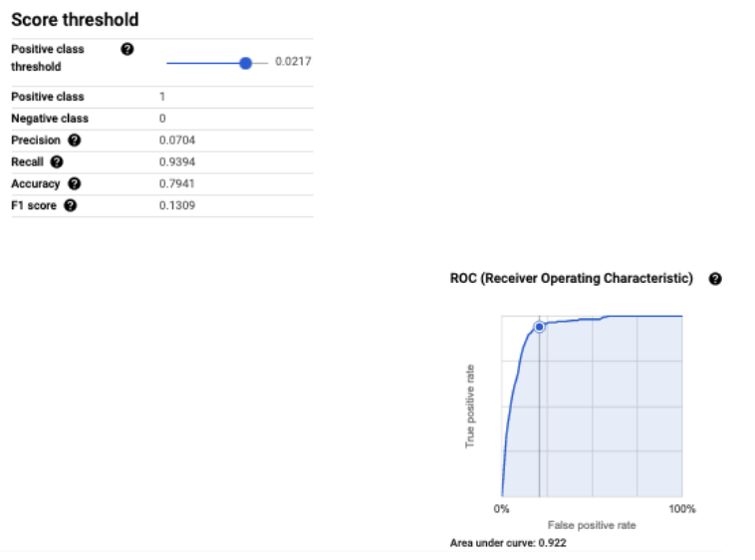Screen dimensions: 755x560
Task: Show help for the Accuracy metric
Action: point(74,184)
